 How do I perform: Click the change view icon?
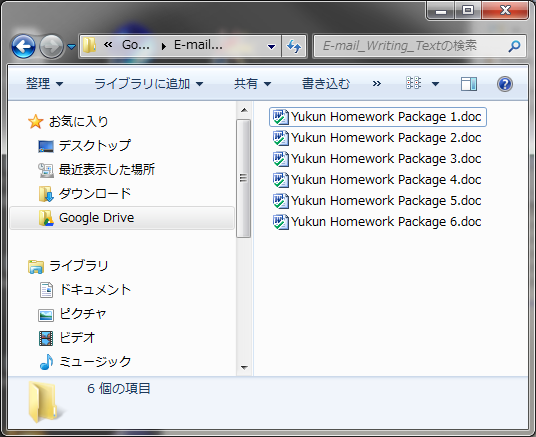click(413, 83)
